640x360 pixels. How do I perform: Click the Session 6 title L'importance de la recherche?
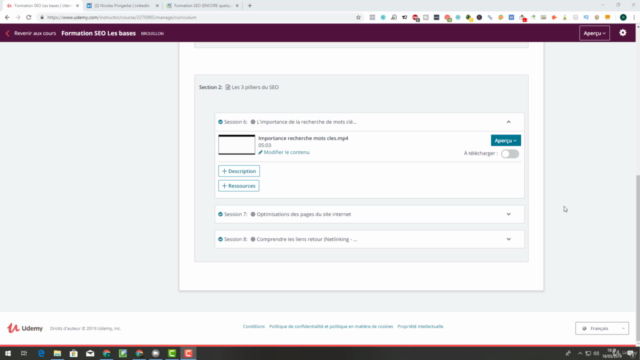pyautogui.click(x=306, y=122)
